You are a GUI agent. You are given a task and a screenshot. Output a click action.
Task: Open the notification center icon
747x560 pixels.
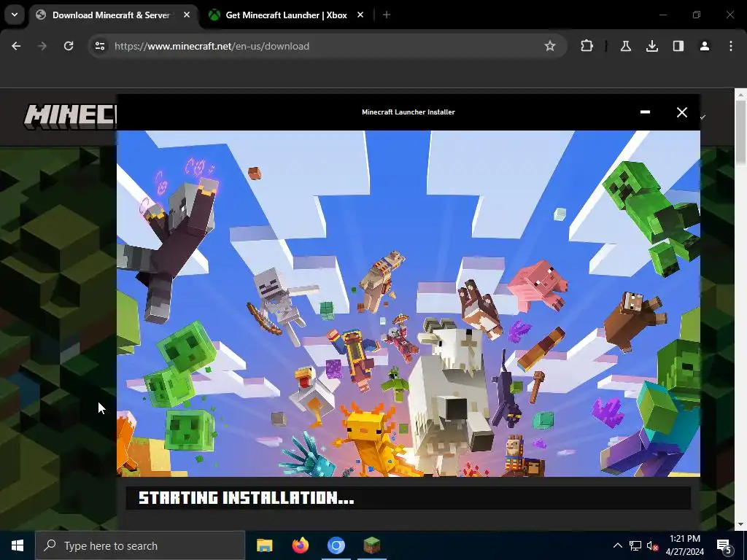tap(724, 546)
